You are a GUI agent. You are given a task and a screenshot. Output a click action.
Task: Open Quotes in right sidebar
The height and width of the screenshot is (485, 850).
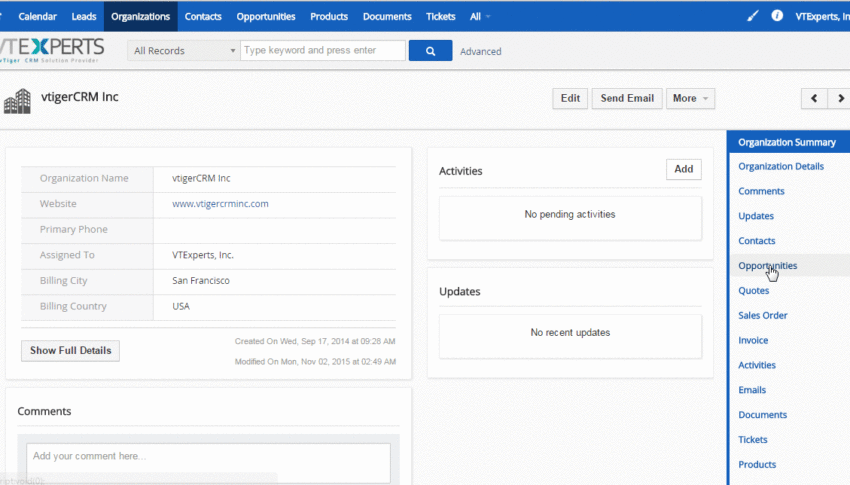754,291
